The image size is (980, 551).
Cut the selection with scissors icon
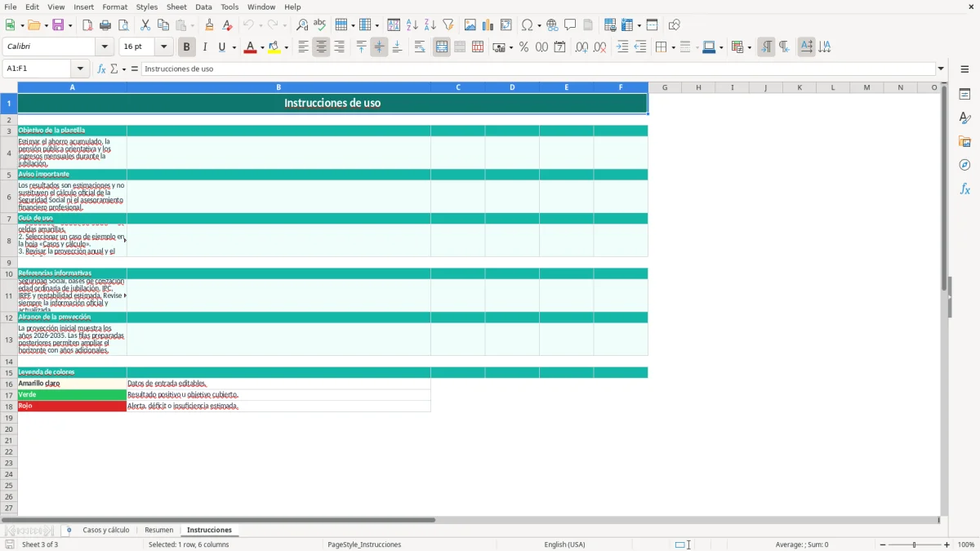tap(145, 25)
